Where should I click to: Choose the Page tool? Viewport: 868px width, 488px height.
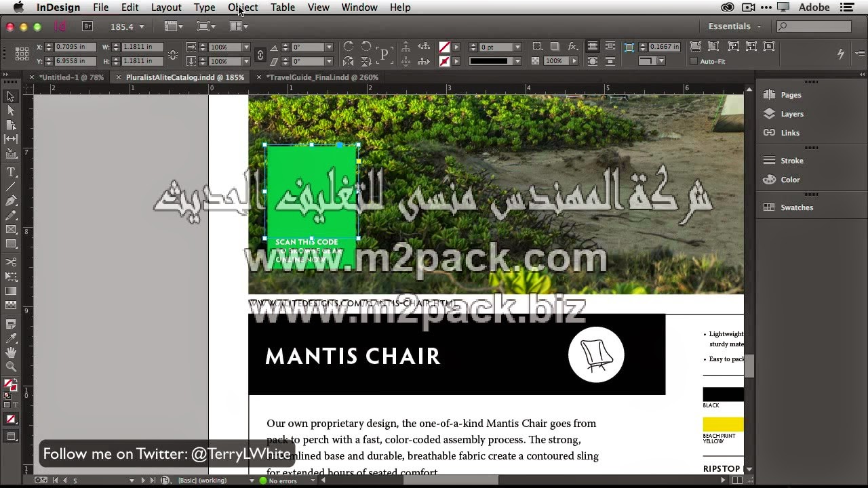tap(11, 125)
